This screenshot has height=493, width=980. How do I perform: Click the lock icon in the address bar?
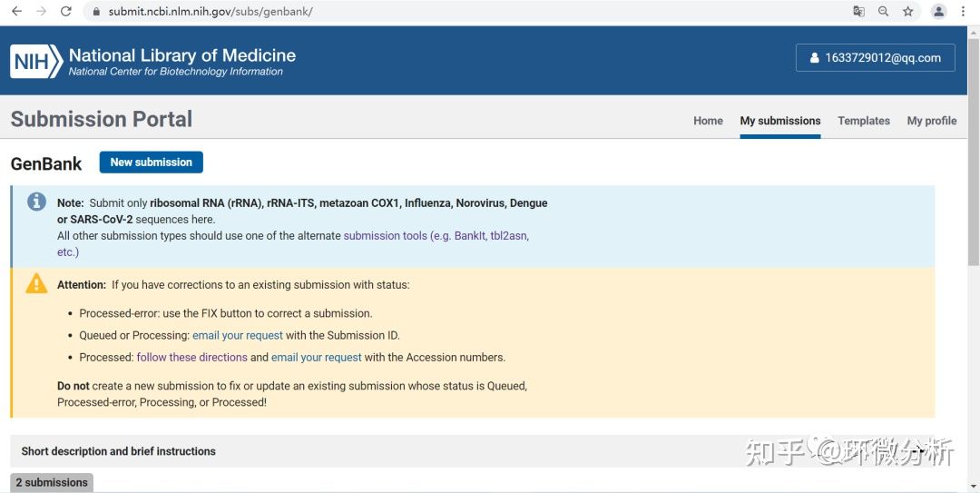[95, 12]
